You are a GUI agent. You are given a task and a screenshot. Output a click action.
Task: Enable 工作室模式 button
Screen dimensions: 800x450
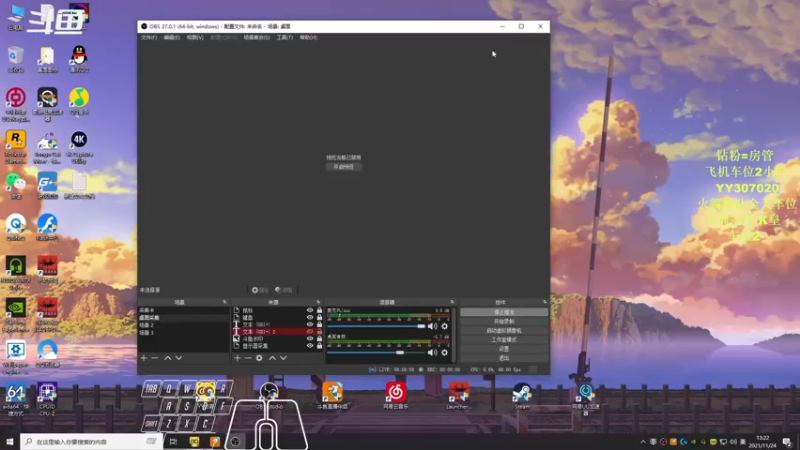[504, 340]
